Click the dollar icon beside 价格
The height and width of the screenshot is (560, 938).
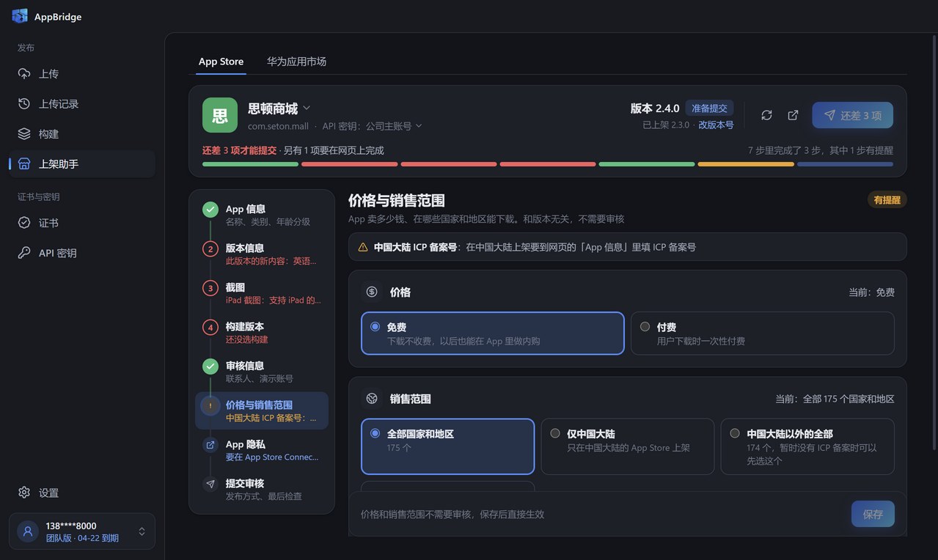(372, 292)
